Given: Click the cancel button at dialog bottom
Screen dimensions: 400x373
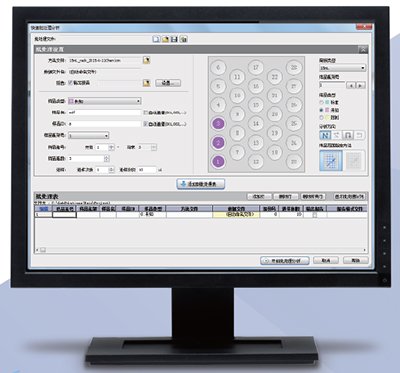Looking at the screenshot, I should coord(326,261).
